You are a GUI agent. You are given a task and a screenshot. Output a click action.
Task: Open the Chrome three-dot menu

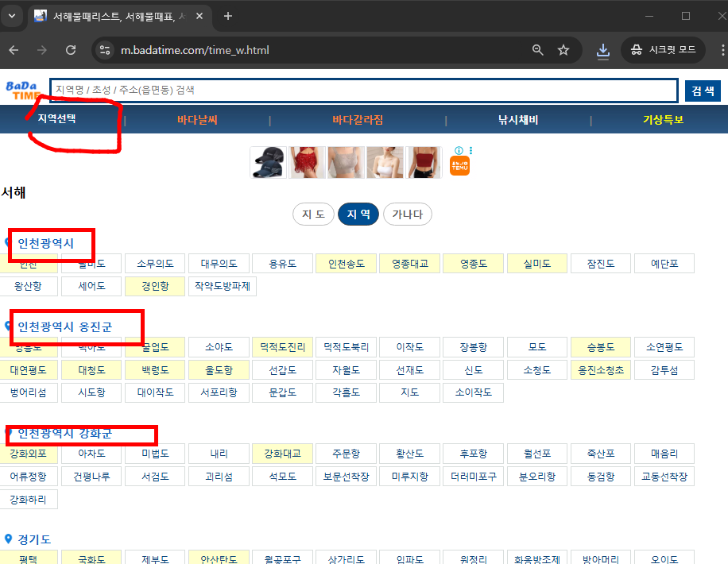721,49
